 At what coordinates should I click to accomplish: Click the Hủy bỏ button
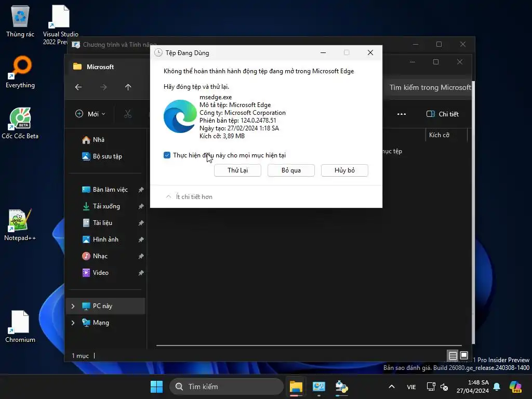pyautogui.click(x=345, y=170)
